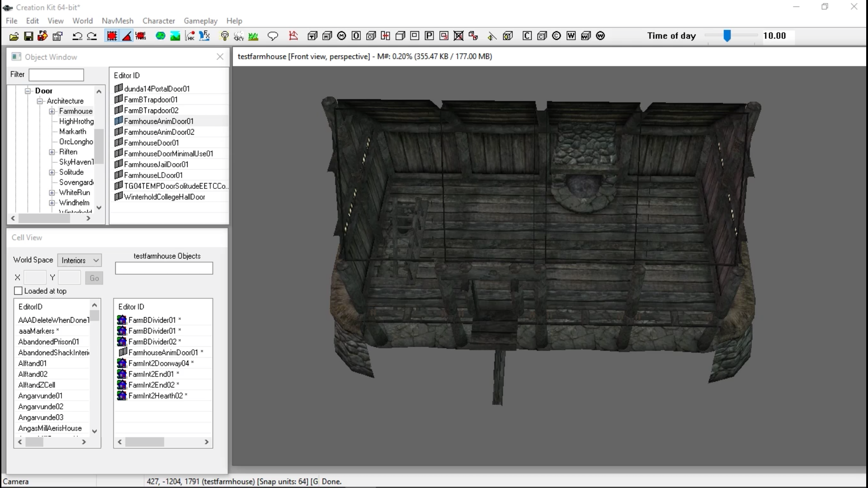This screenshot has width=868, height=488.
Task: Open the World Space Interiors dropdown
Action: 80,260
